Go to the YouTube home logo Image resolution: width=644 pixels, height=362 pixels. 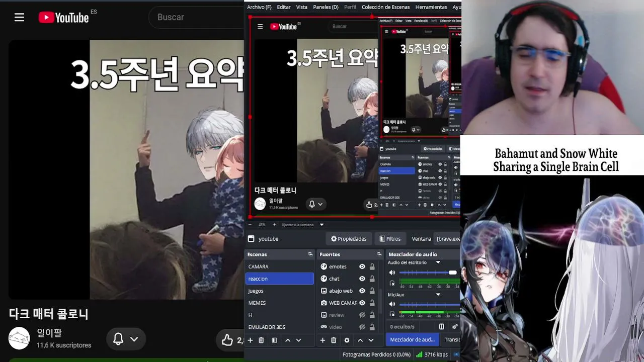(x=64, y=18)
